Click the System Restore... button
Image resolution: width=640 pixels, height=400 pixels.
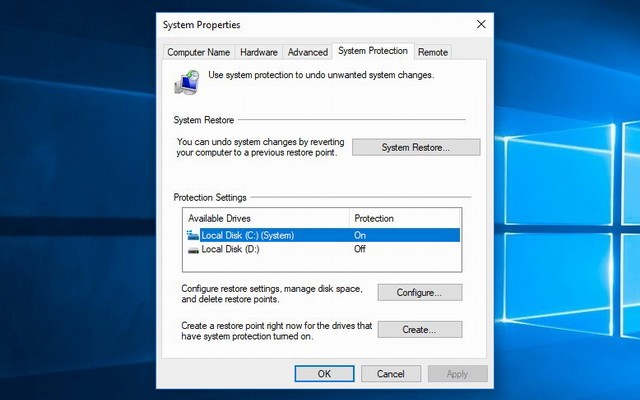416,147
